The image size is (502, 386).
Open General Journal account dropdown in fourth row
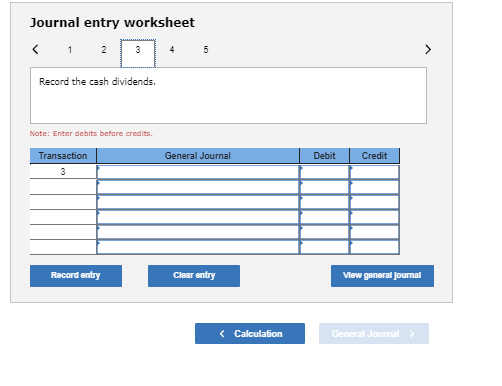pyautogui.click(x=198, y=217)
